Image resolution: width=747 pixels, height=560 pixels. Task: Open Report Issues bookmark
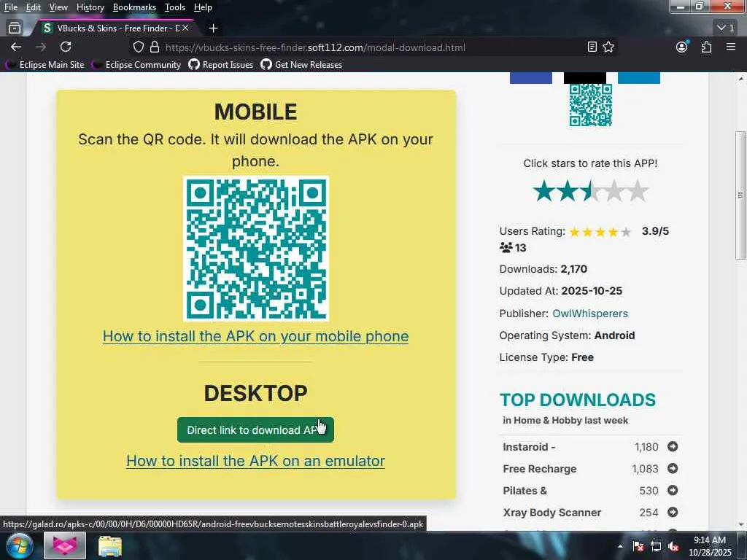[x=221, y=65]
